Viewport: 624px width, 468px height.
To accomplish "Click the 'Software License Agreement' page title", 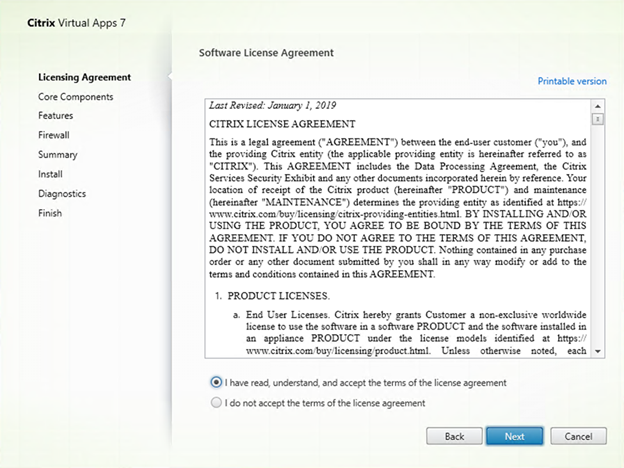I will pyautogui.click(x=266, y=53).
